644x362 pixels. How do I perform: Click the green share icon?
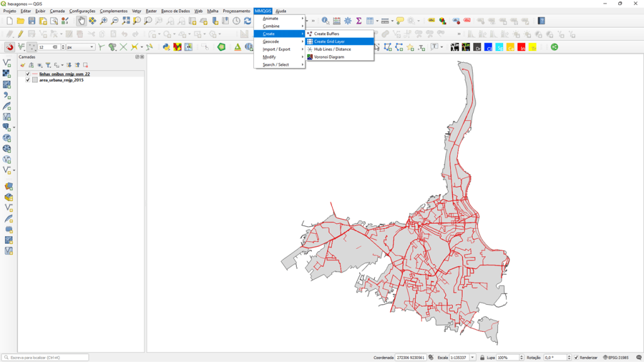(x=554, y=47)
